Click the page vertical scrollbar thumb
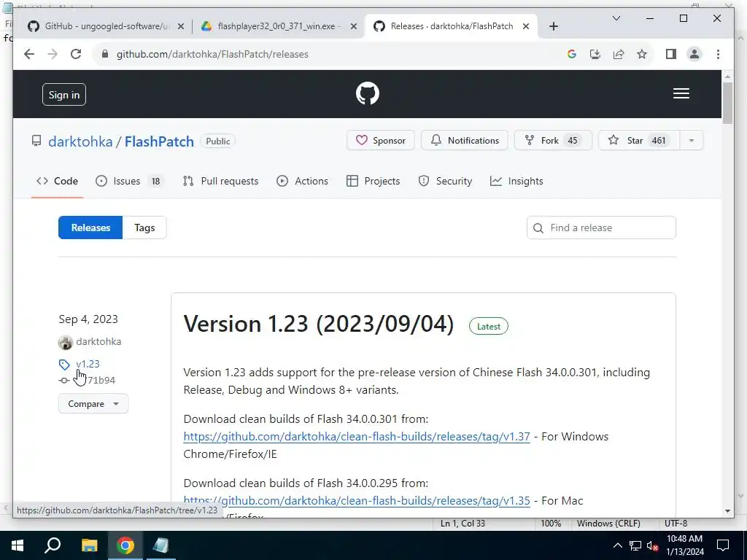 coord(727,103)
